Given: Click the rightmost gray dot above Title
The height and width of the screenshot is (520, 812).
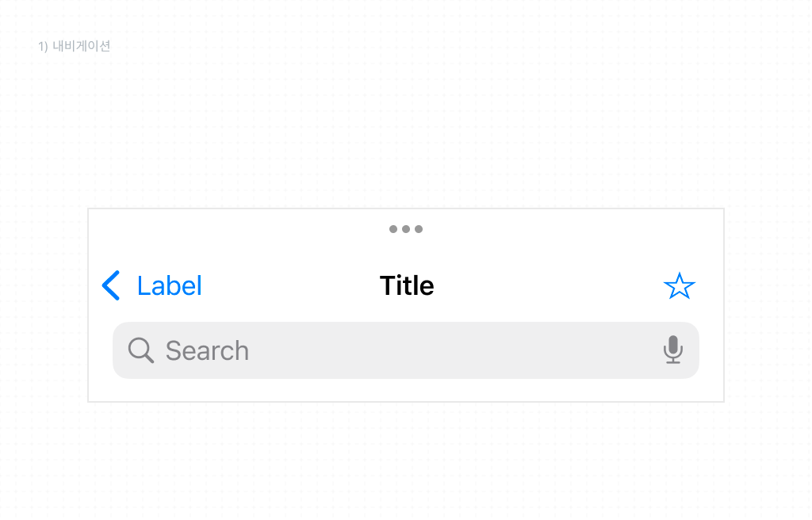Looking at the screenshot, I should 419,229.
